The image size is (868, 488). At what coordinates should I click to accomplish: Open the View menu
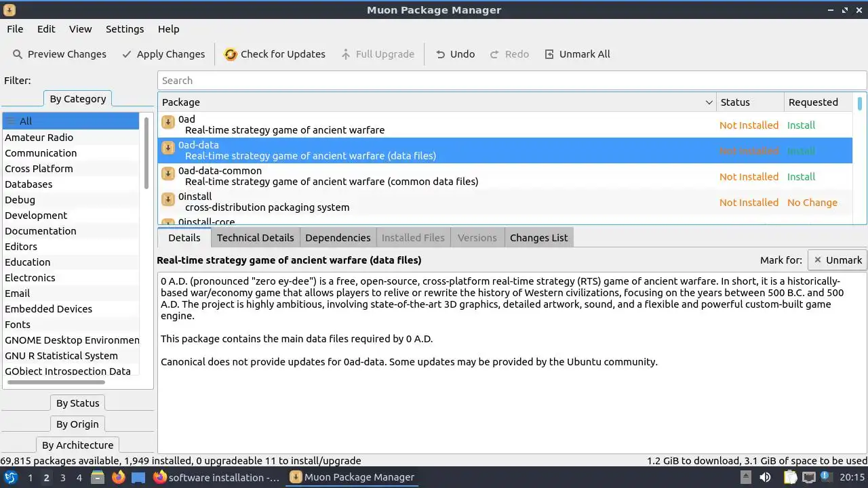[80, 29]
